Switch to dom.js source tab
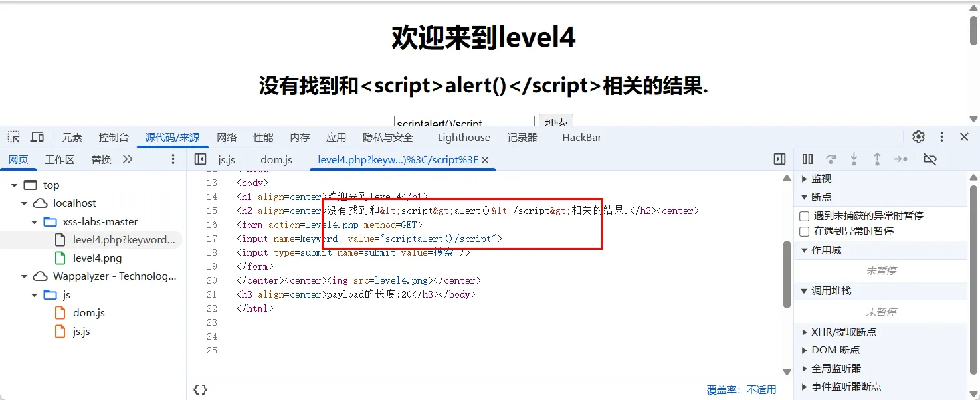Viewport: 980px width, 400px height. click(x=276, y=160)
